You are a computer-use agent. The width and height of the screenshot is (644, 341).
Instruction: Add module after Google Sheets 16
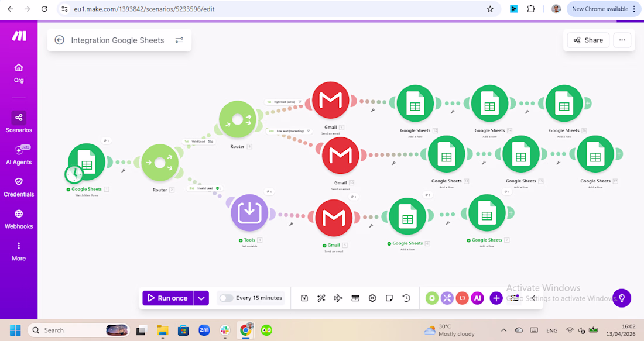click(588, 104)
